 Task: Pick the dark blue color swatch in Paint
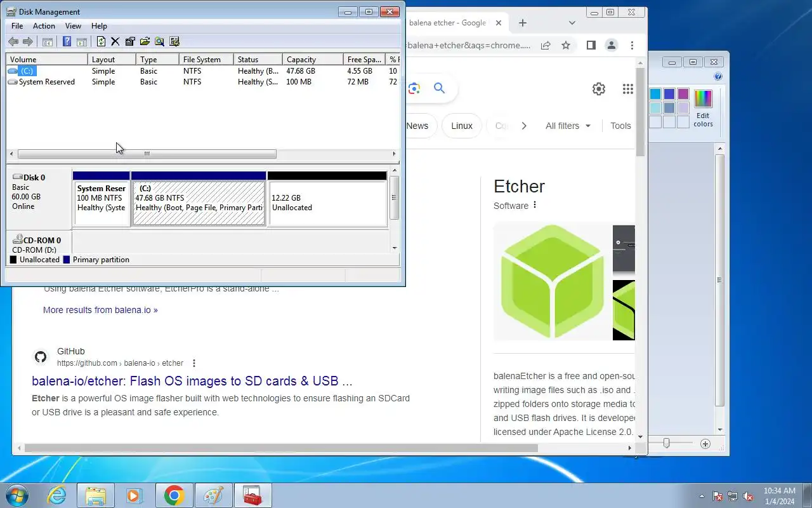click(669, 94)
